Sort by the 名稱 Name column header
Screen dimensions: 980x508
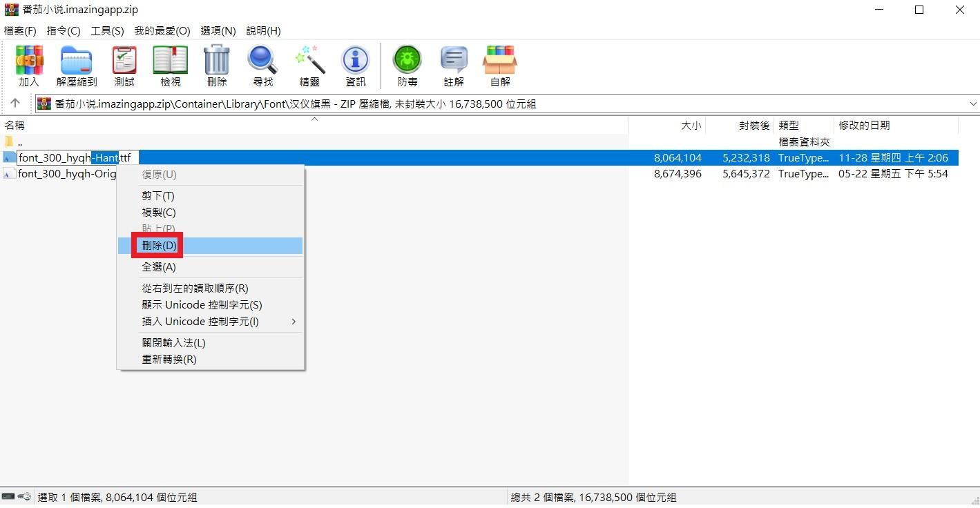[314, 126]
